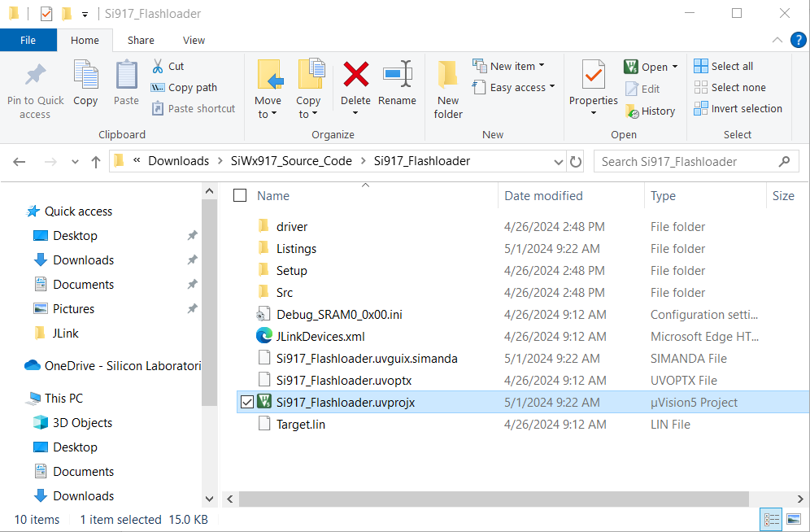Click the History icon in ribbon
Viewport: 810px width, 532px height.
click(x=632, y=111)
